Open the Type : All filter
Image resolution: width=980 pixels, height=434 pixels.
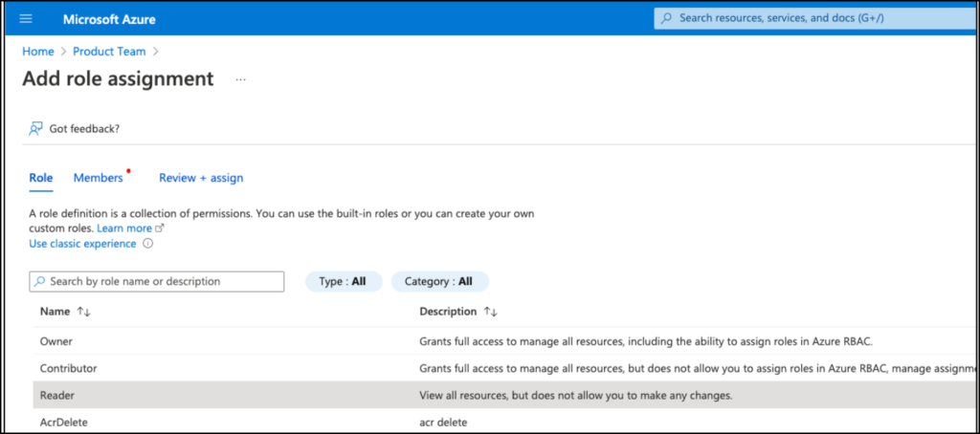344,282
